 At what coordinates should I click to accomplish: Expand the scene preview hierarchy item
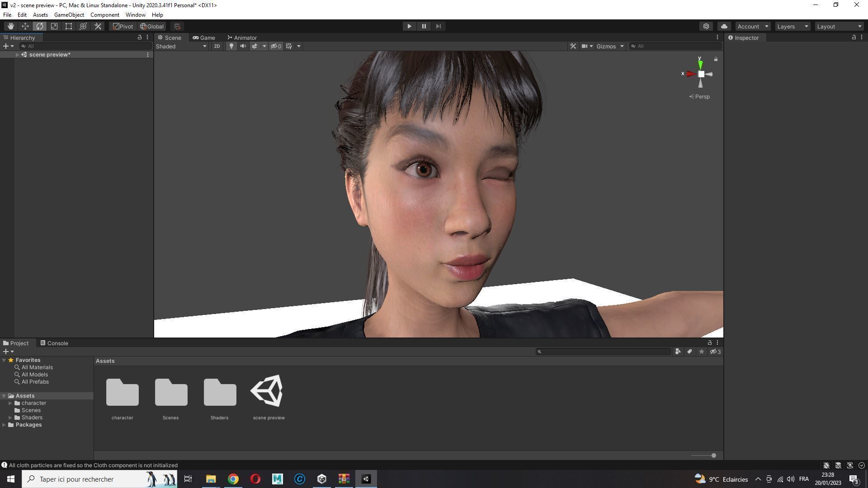(17, 55)
